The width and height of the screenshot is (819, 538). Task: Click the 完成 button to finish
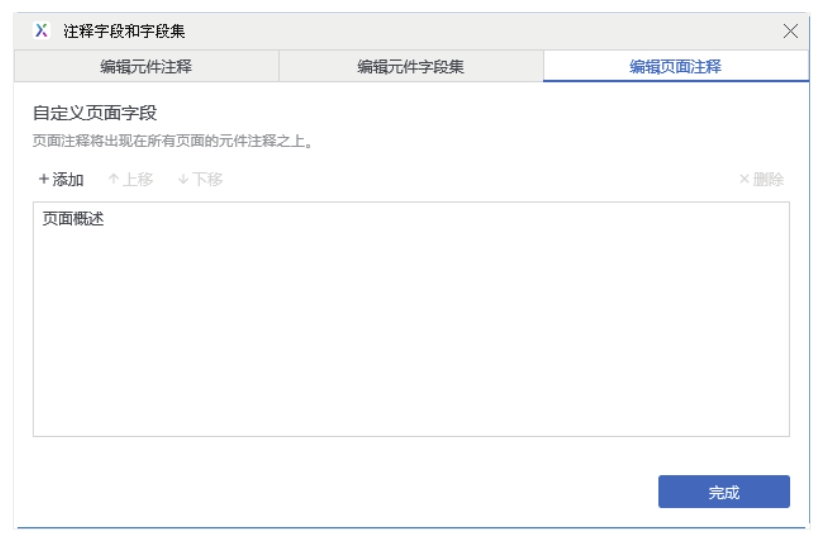(723, 492)
